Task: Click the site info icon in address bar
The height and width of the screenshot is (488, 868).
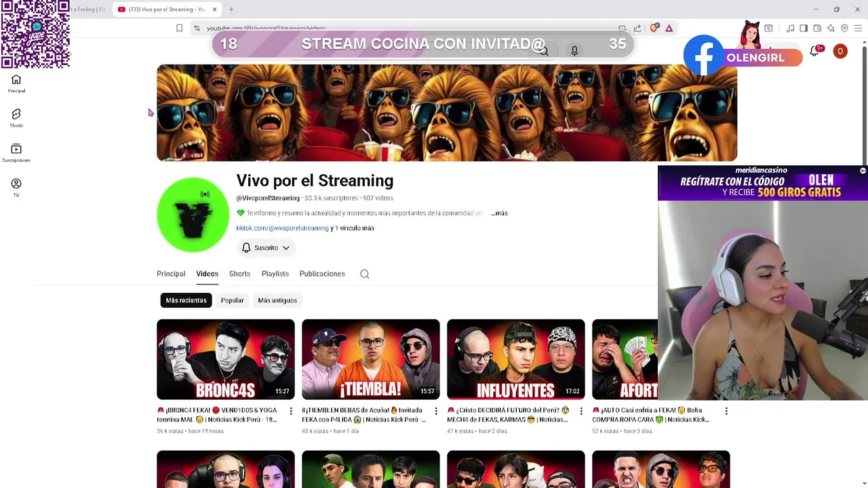Action: tap(197, 28)
